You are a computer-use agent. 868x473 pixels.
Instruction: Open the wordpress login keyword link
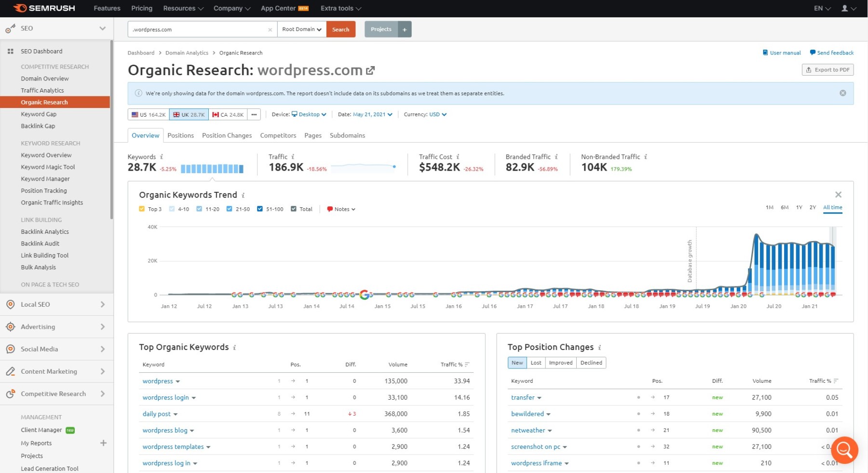click(x=166, y=397)
